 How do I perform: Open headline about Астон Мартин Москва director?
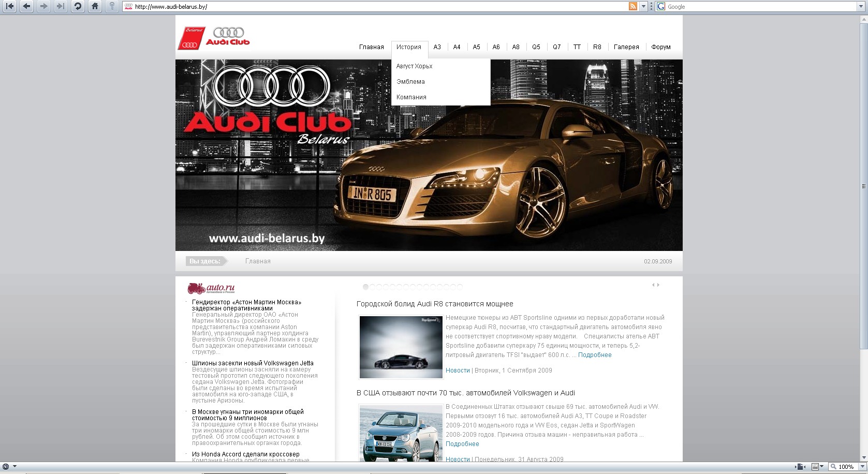246,305
